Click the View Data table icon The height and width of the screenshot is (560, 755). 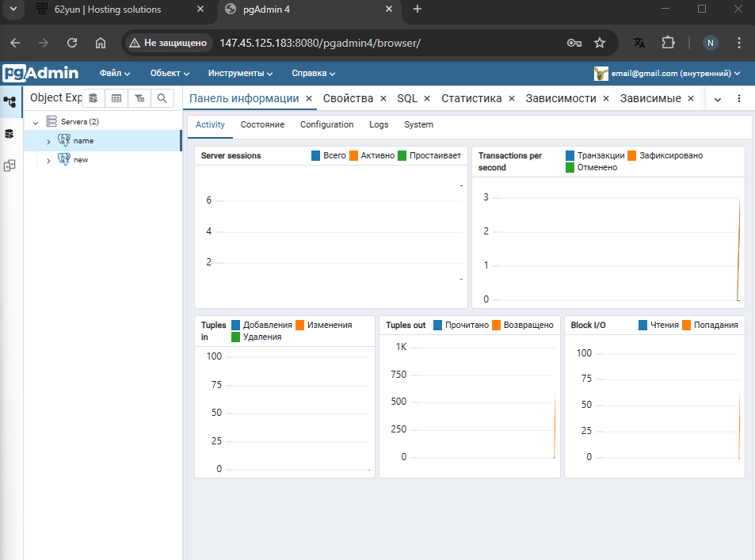(116, 98)
